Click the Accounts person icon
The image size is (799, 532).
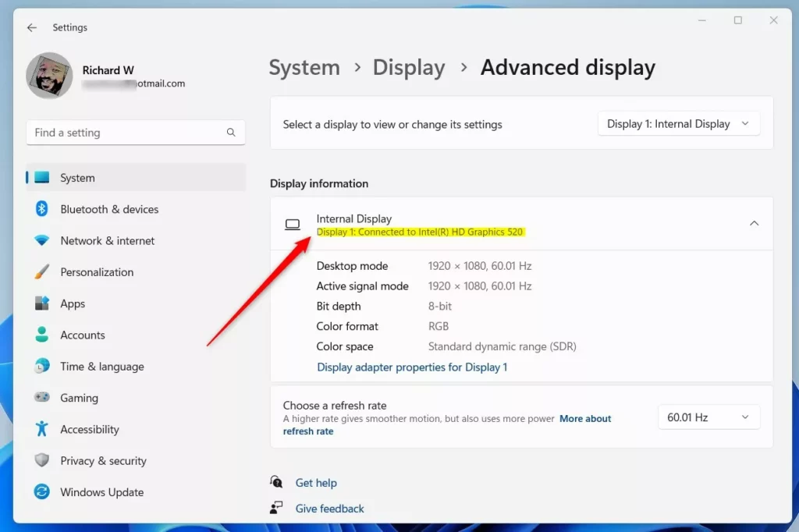click(x=42, y=335)
